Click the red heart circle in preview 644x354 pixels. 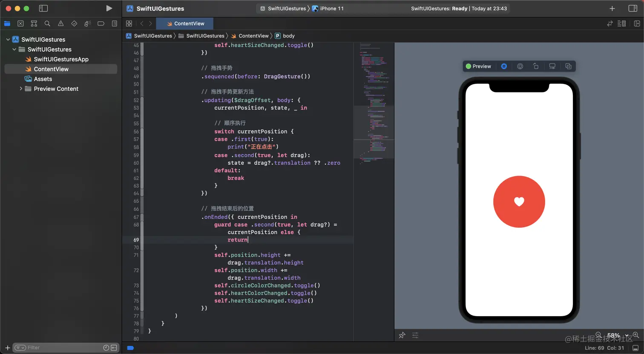tap(519, 201)
